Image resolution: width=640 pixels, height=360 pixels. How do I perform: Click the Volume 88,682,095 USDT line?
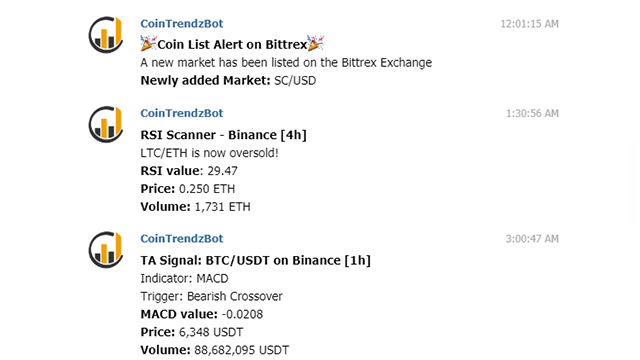coord(215,350)
